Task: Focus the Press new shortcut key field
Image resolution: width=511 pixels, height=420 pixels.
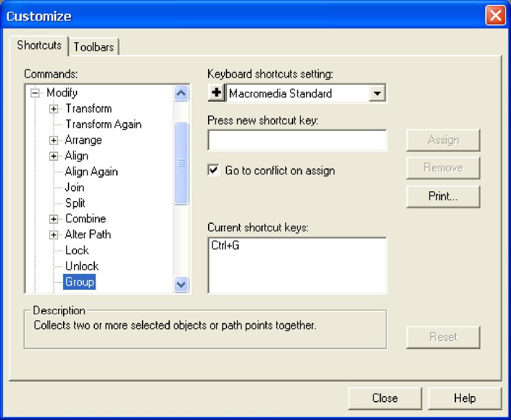Action: tap(297, 140)
